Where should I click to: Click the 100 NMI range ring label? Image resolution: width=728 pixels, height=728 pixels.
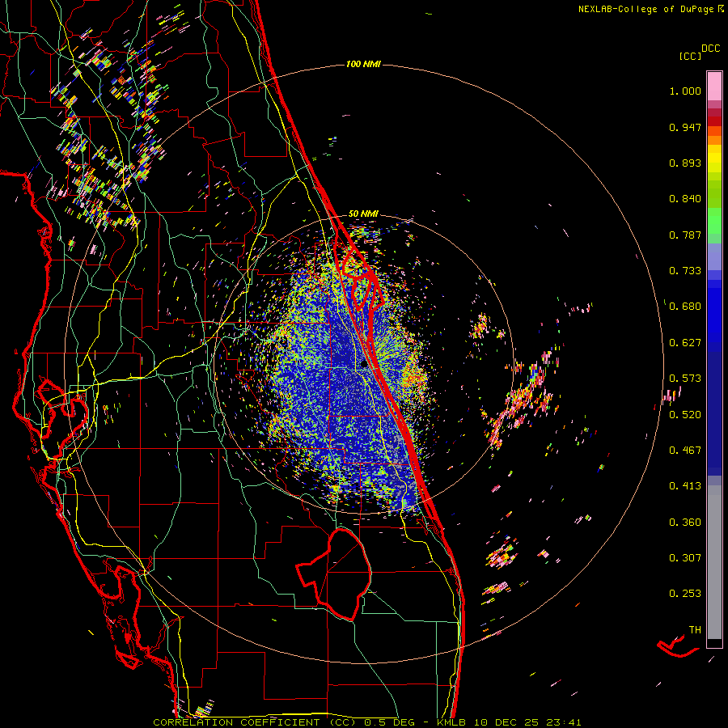[363, 64]
